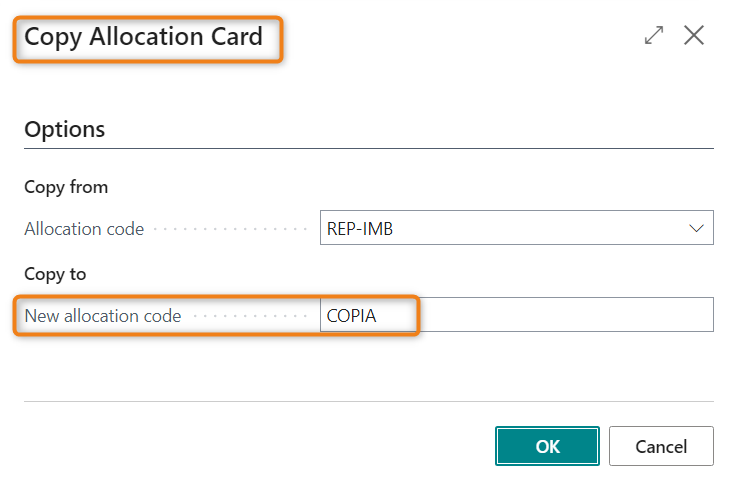Image resolution: width=734 pixels, height=484 pixels.
Task: Click dotted leader after New allocation code
Action: (x=250, y=316)
